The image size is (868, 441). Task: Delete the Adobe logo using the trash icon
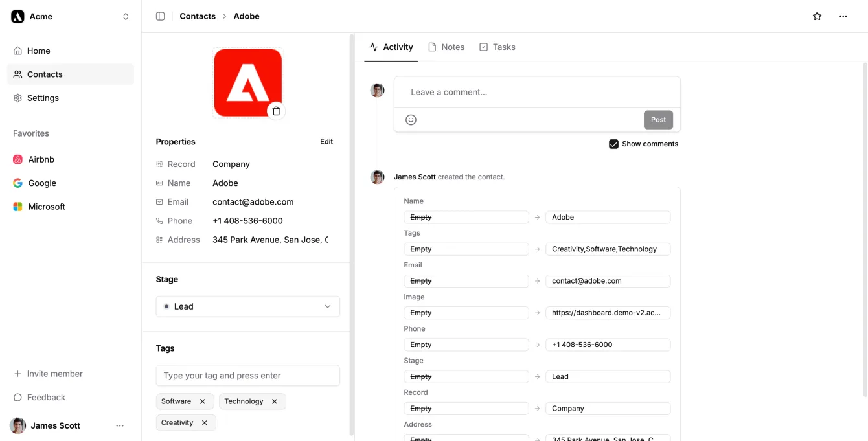tap(276, 111)
